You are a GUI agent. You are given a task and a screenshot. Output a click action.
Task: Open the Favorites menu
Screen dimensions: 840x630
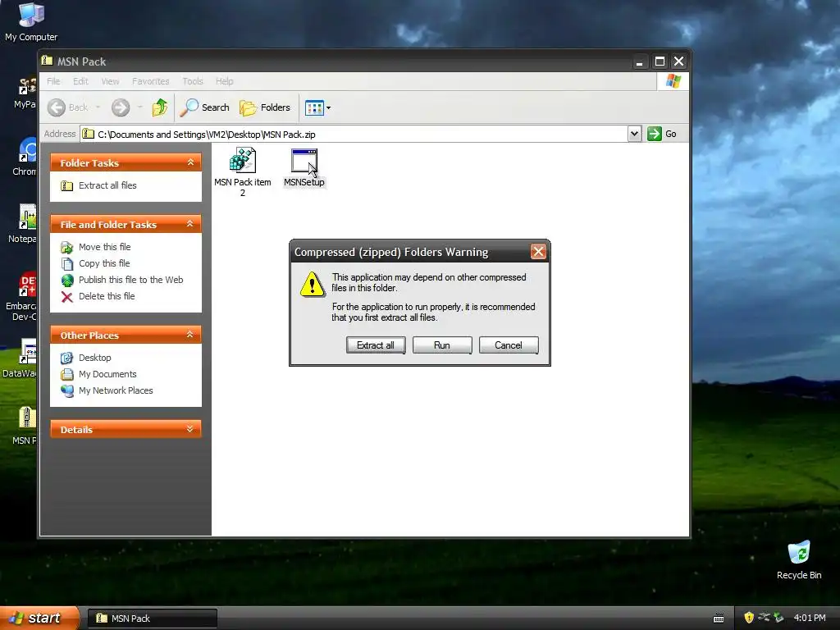pos(151,81)
